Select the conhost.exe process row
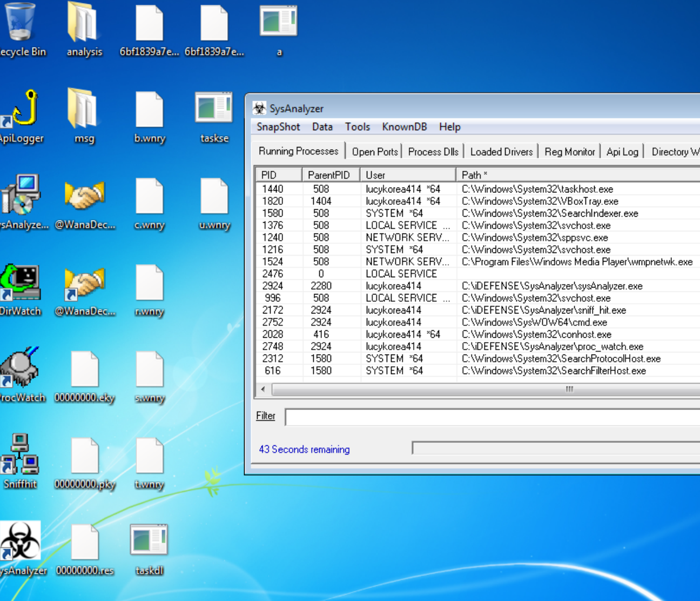Screen dimensions: 700x601 tap(478, 335)
